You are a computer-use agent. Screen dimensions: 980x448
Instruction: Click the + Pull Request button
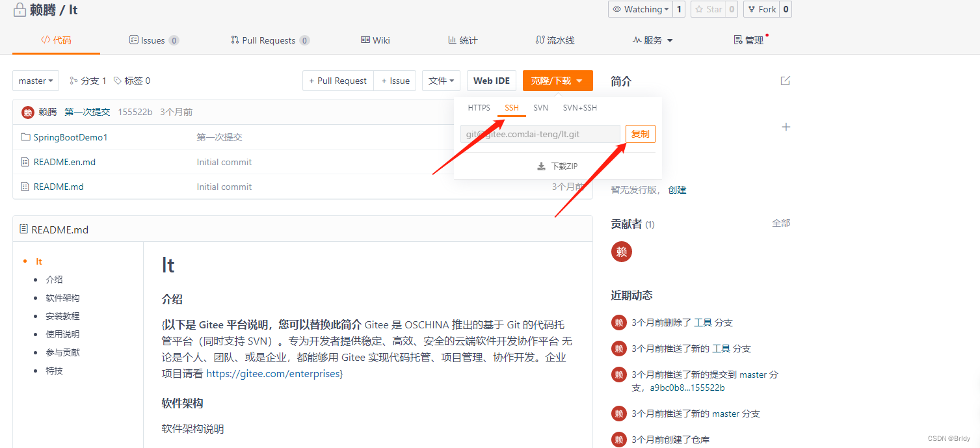pos(338,81)
